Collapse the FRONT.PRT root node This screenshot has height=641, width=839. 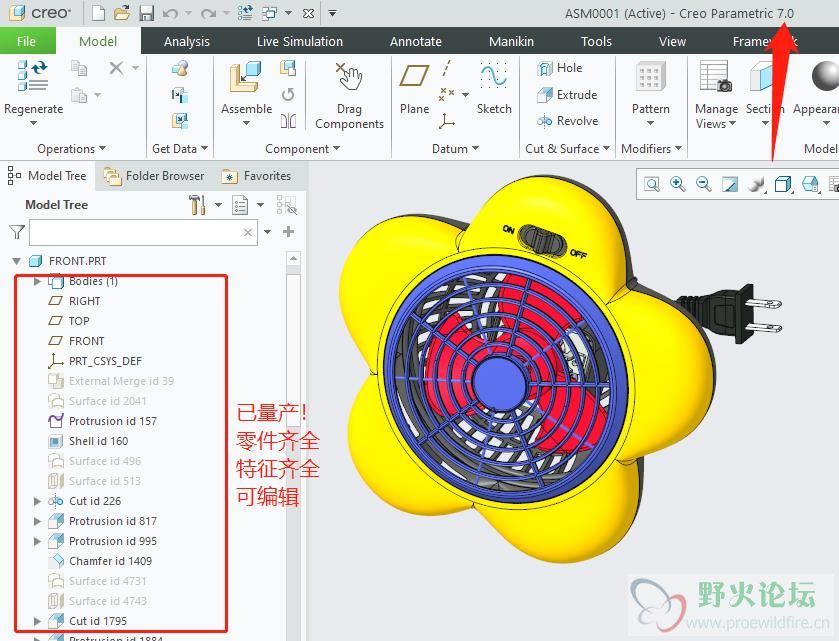[17, 261]
